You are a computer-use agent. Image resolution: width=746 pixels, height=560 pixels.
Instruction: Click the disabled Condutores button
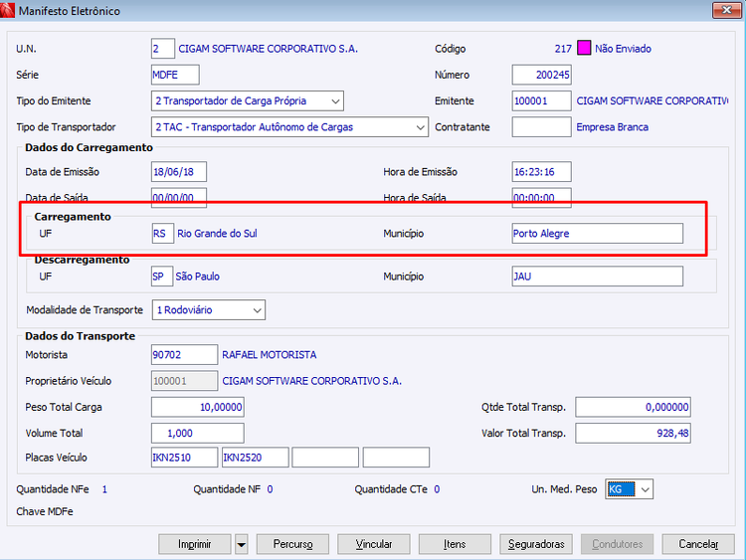[x=617, y=544]
